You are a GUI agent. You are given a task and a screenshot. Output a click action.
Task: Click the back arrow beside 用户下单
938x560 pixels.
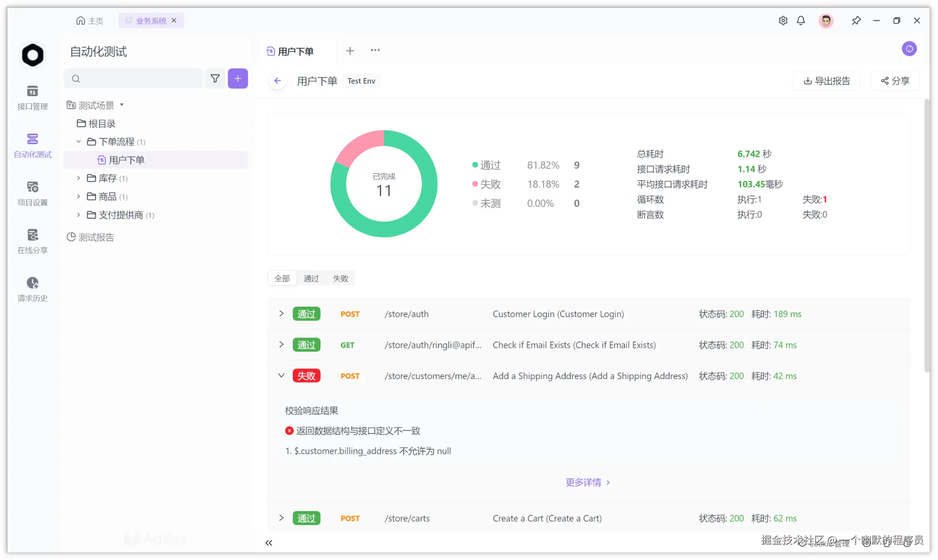click(x=277, y=81)
